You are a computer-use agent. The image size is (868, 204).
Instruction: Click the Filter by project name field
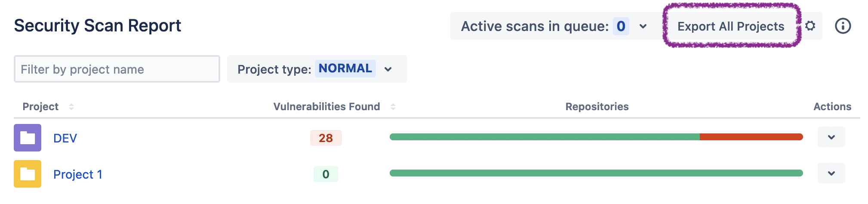click(117, 69)
